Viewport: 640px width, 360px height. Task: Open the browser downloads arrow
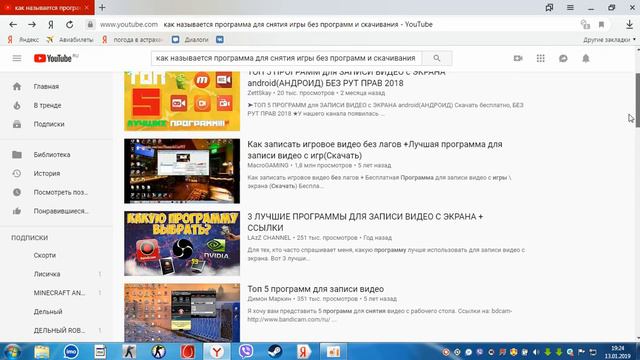tap(629, 24)
